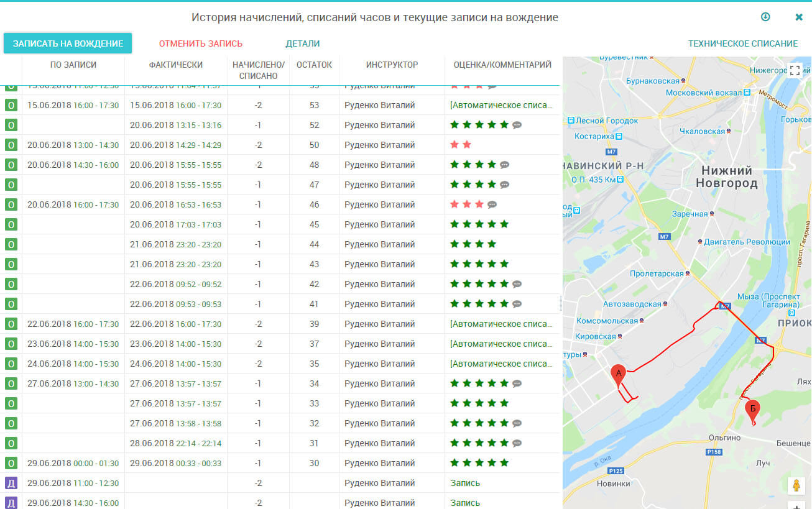The image size is (812, 509).
Task: Click the purple Д icon on the 29.06.2018 14:30 row
Action: click(x=11, y=503)
